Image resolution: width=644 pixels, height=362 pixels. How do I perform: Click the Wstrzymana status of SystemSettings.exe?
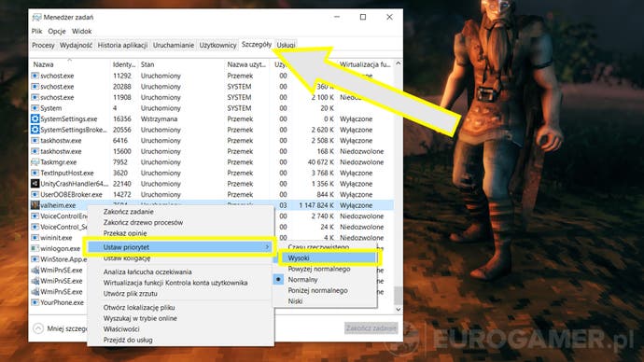pyautogui.click(x=159, y=119)
